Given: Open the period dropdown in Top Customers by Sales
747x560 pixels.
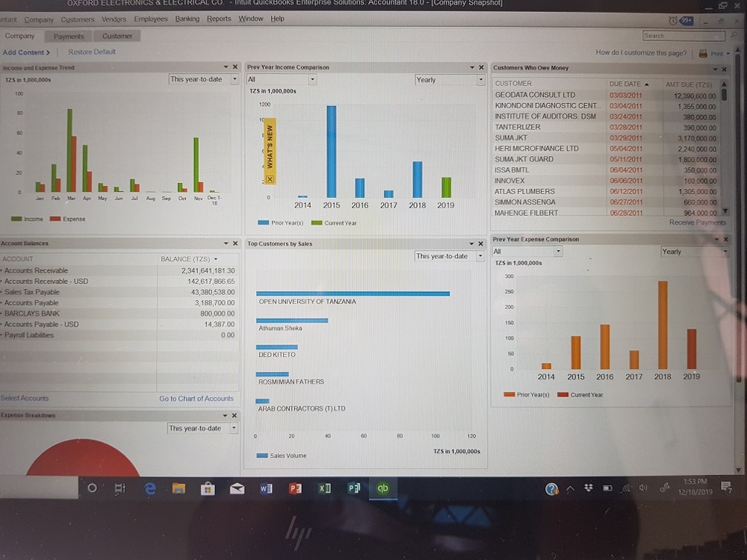Looking at the screenshot, I should [x=449, y=256].
